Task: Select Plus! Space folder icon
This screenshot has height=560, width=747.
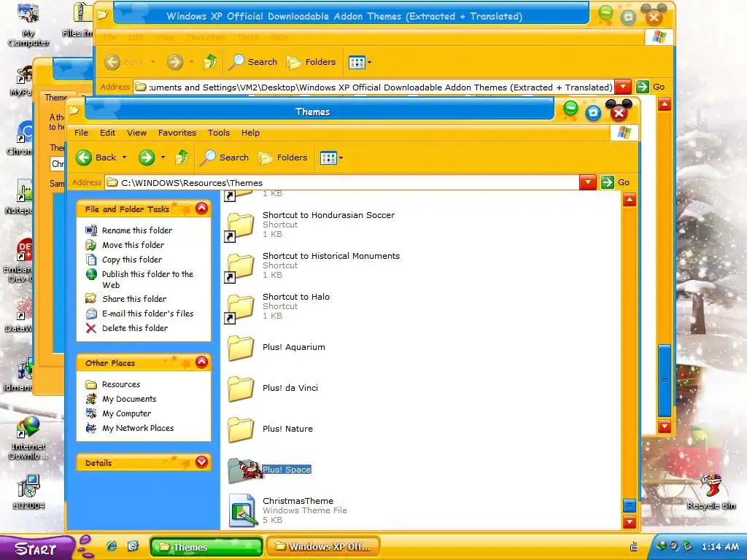Action: 244,470
